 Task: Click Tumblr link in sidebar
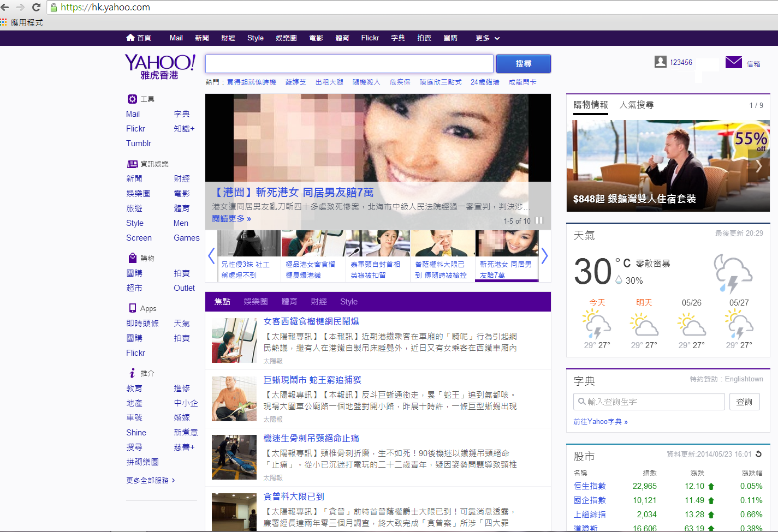[x=139, y=144]
